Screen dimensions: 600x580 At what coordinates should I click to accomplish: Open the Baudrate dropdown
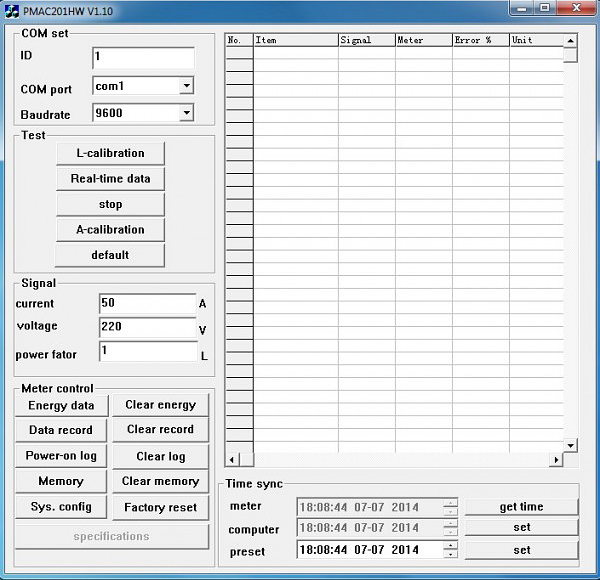point(186,113)
